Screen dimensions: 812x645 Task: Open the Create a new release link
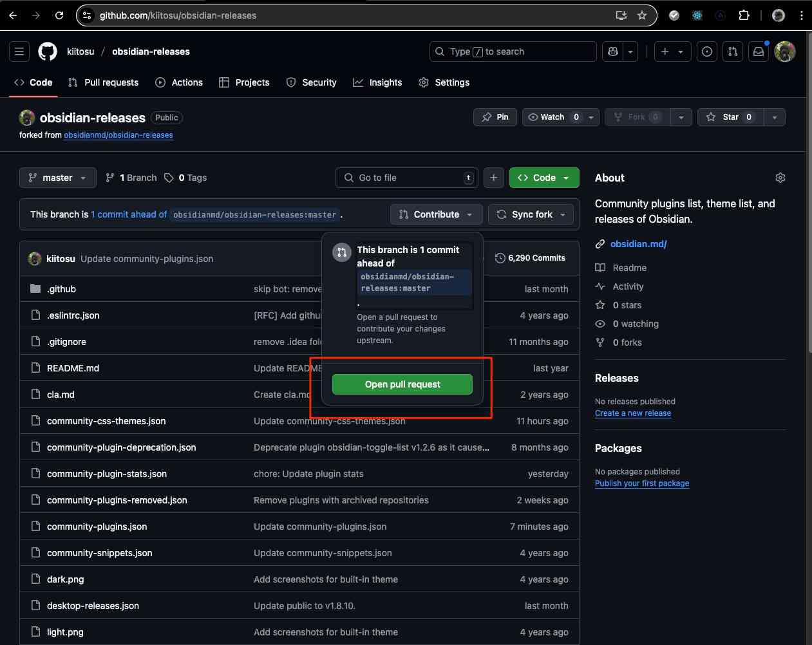pyautogui.click(x=632, y=413)
